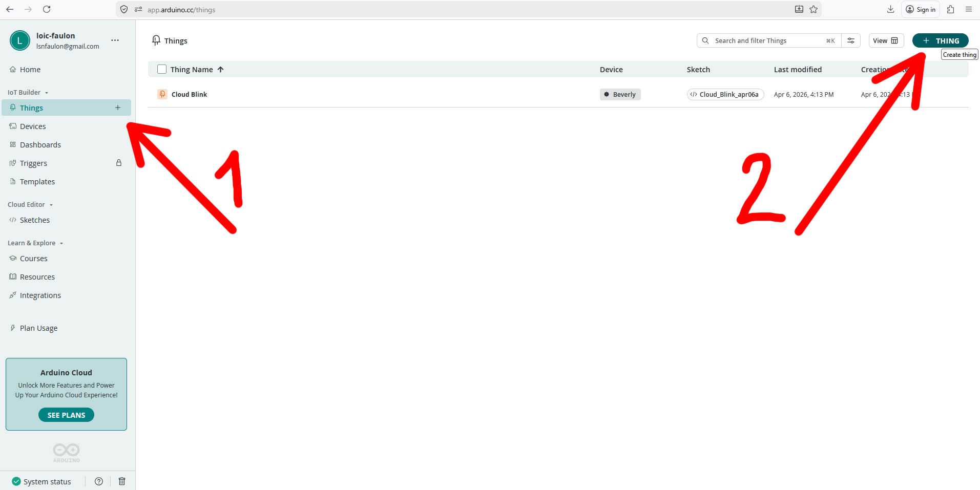Click the lsnfaulon@gmail.com email text
Screen dimensions: 980x490
coord(68,46)
